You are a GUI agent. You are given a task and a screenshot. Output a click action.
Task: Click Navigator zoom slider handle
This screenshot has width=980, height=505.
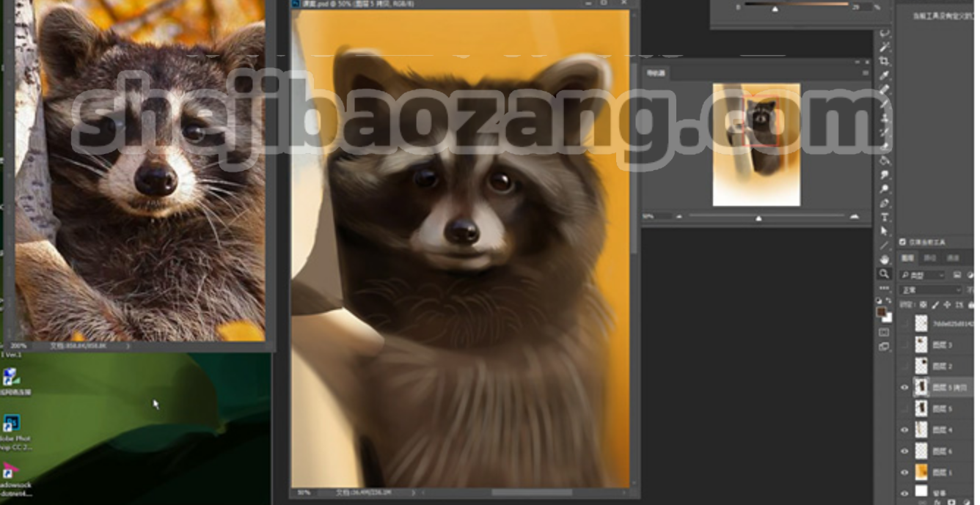[758, 218]
